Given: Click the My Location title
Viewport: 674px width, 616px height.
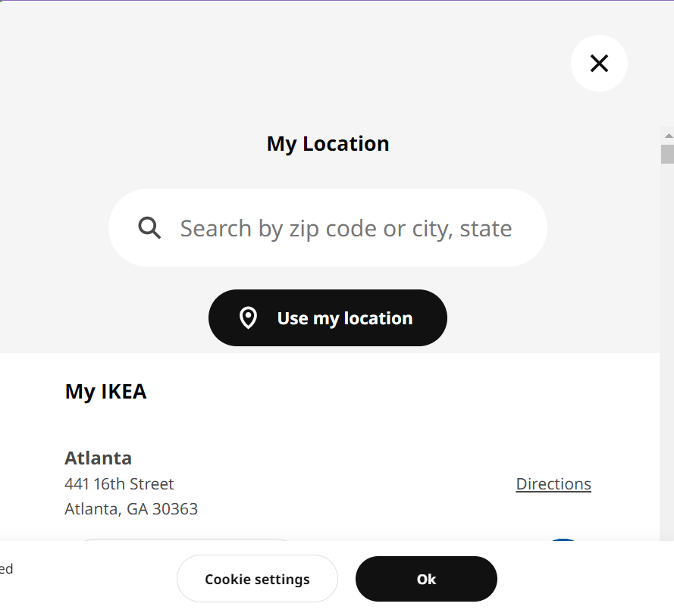Looking at the screenshot, I should tap(328, 144).
